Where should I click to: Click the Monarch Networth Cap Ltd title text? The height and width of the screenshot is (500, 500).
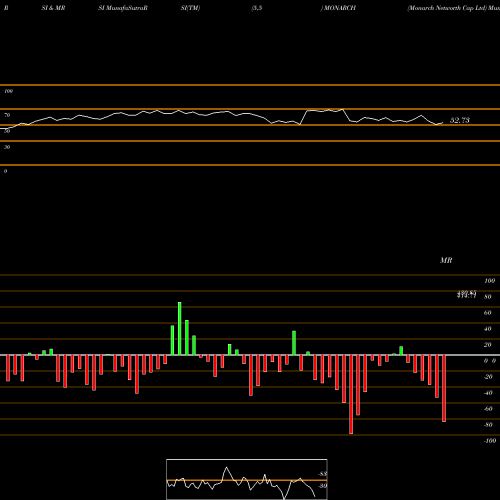point(447,8)
